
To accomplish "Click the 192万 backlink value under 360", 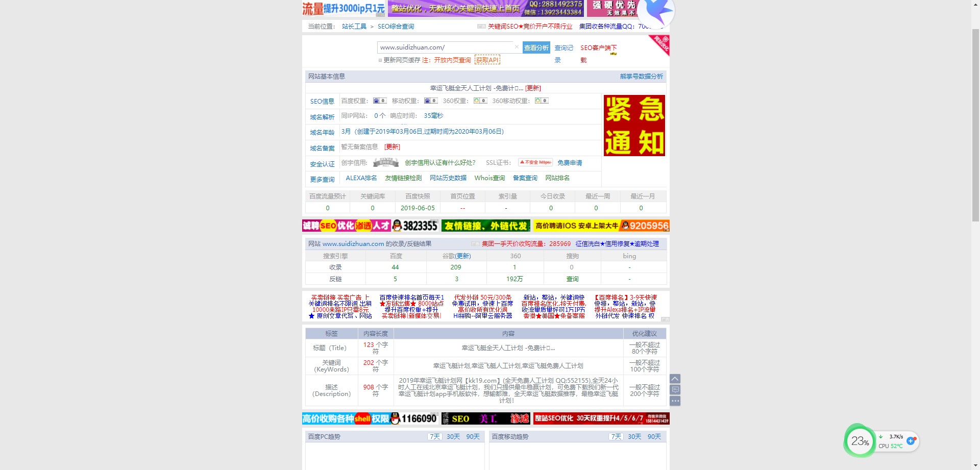I will pos(514,279).
